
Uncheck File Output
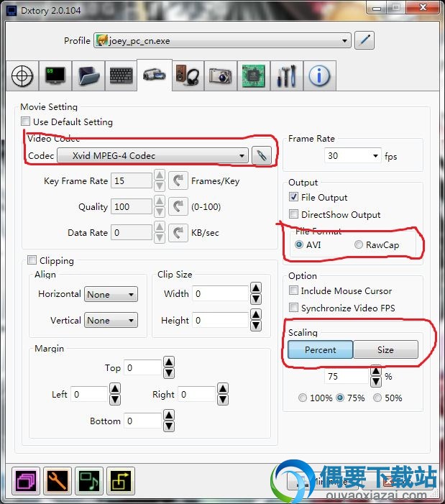tap(293, 197)
